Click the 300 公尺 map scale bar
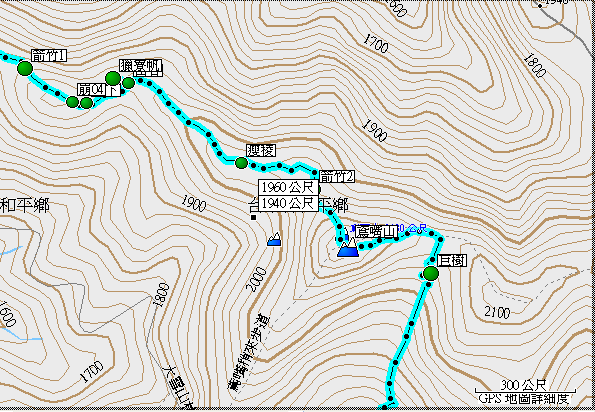Image resolution: width=595 pixels, height=412 pixels. coord(525,388)
